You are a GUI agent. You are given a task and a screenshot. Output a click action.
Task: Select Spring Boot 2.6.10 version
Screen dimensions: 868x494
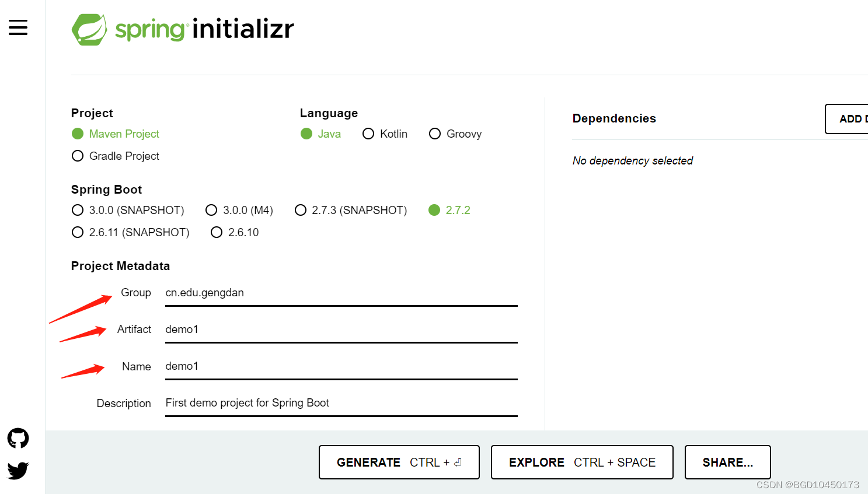point(235,232)
